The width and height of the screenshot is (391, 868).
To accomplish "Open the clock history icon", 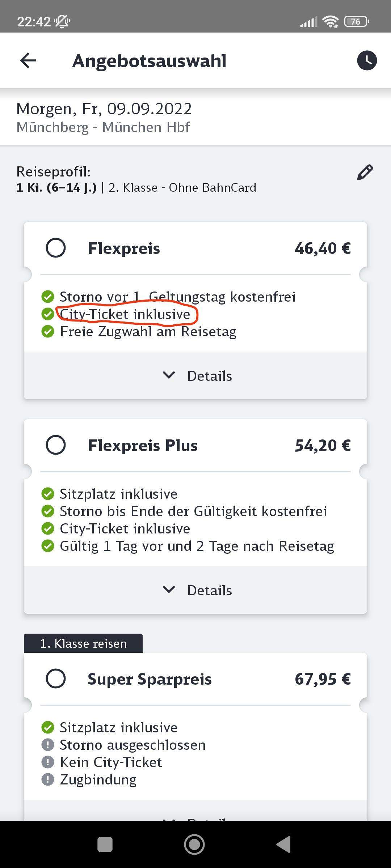I will (x=367, y=60).
